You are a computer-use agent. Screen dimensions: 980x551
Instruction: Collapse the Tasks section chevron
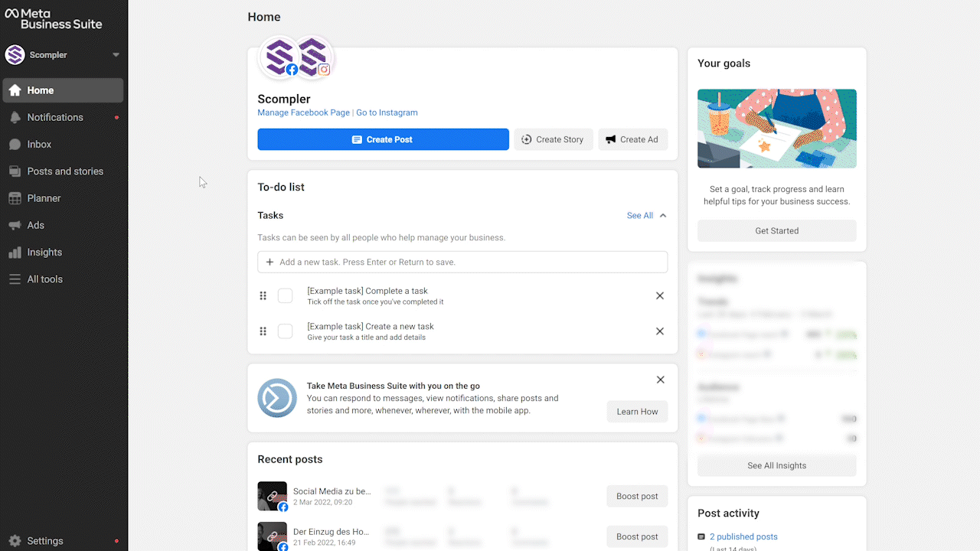(663, 216)
